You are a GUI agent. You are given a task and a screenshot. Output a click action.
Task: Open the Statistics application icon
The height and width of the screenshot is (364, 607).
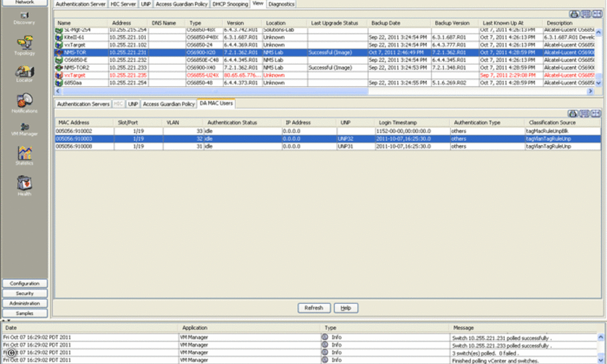coord(24,152)
